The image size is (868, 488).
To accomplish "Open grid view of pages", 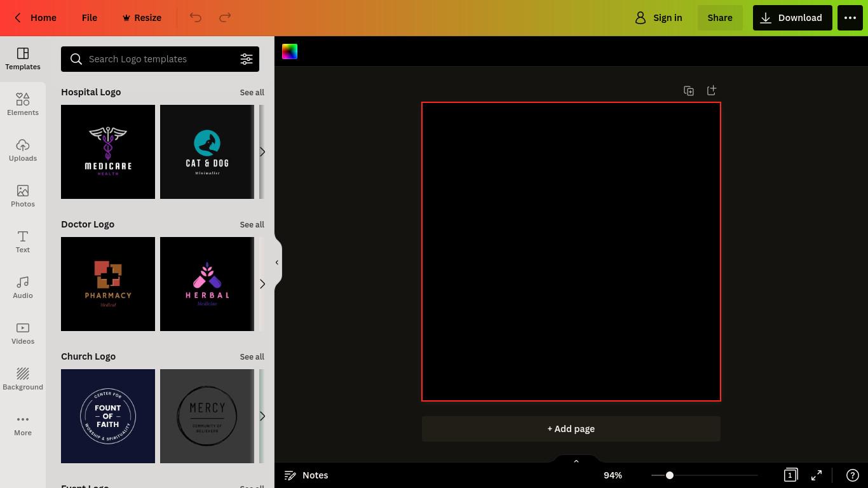I will click(x=790, y=475).
